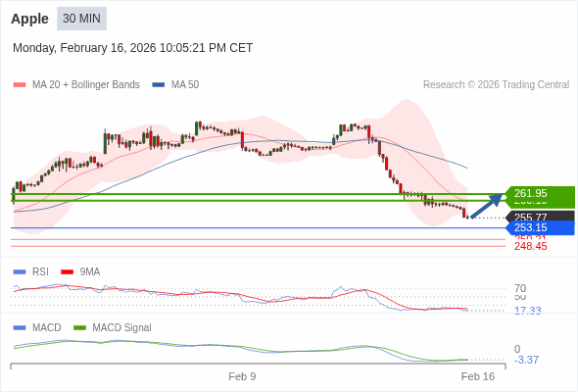This screenshot has width=578, height=392.
Task: Click the black 255.77 current price tag
Action: [x=541, y=217]
